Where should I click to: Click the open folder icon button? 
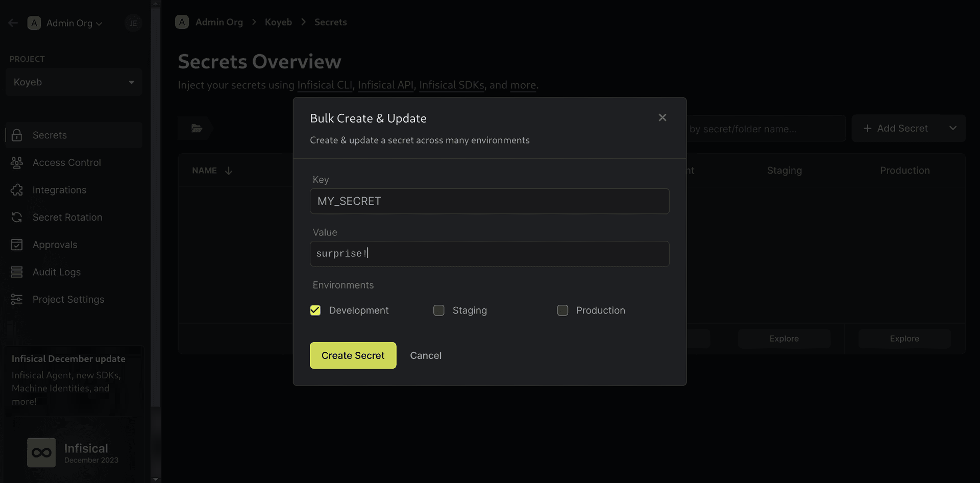coord(197,129)
